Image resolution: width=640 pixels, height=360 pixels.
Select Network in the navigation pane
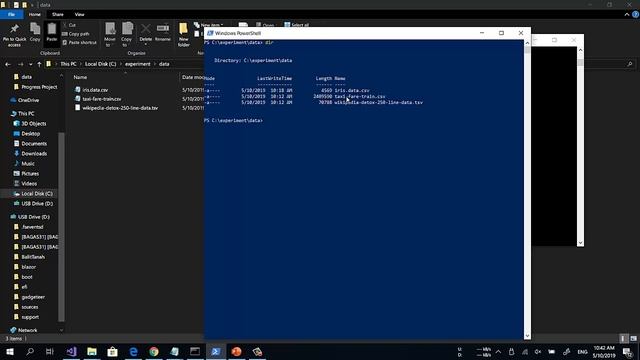pos(27,330)
